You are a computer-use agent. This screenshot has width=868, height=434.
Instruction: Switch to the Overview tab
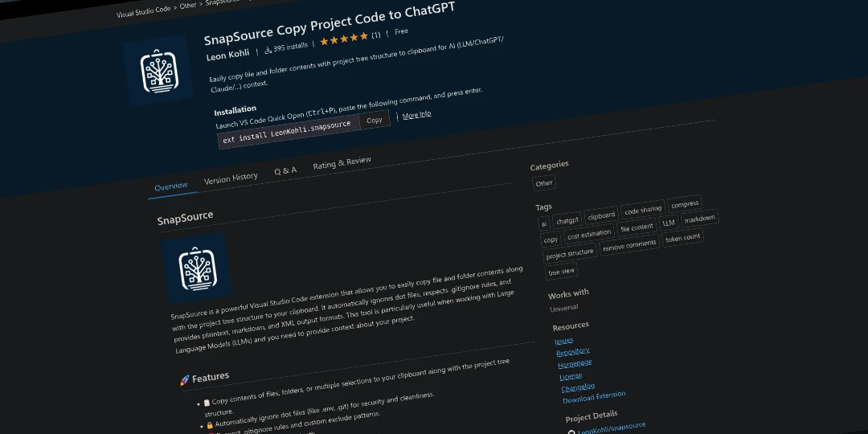[171, 187]
